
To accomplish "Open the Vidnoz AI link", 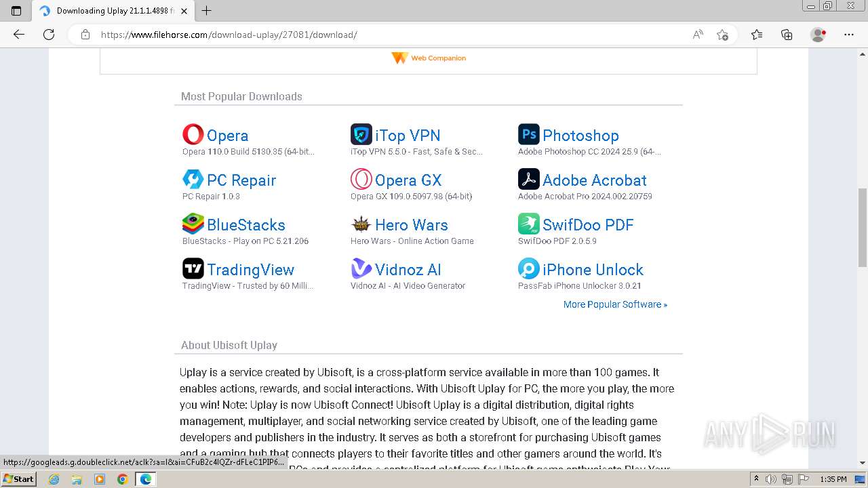I will (x=408, y=270).
